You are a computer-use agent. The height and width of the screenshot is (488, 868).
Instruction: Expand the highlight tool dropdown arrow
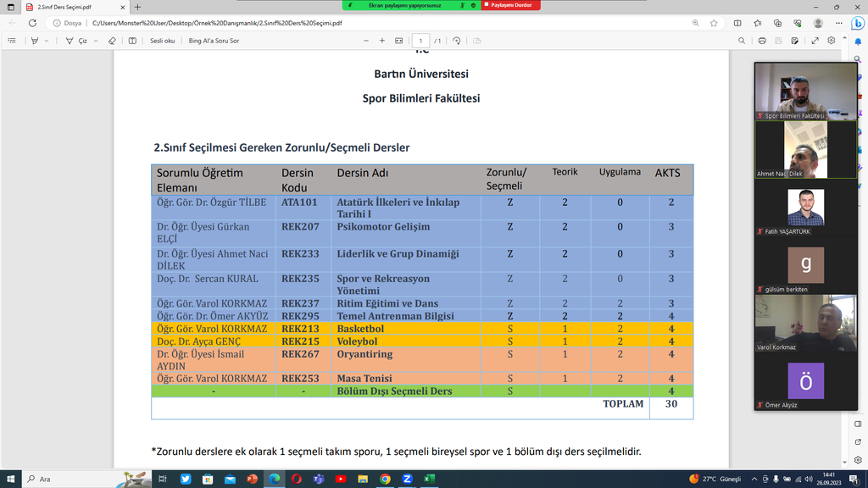(47, 41)
